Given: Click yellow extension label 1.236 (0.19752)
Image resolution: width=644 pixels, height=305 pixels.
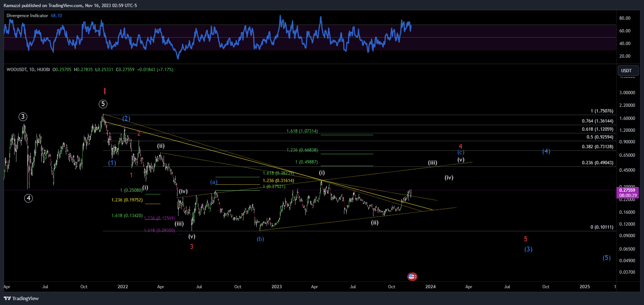Looking at the screenshot, I should 127,200.
